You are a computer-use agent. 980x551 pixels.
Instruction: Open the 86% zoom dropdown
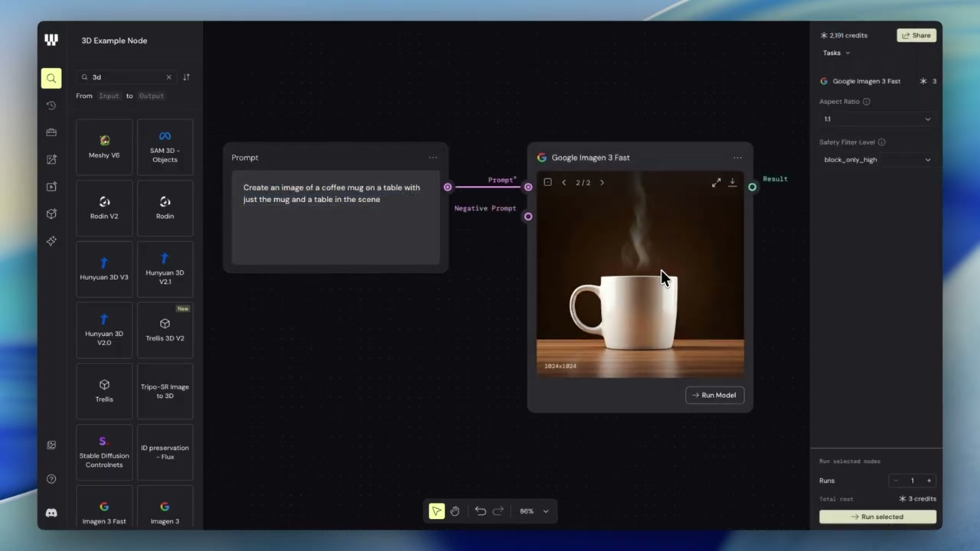[x=534, y=511]
